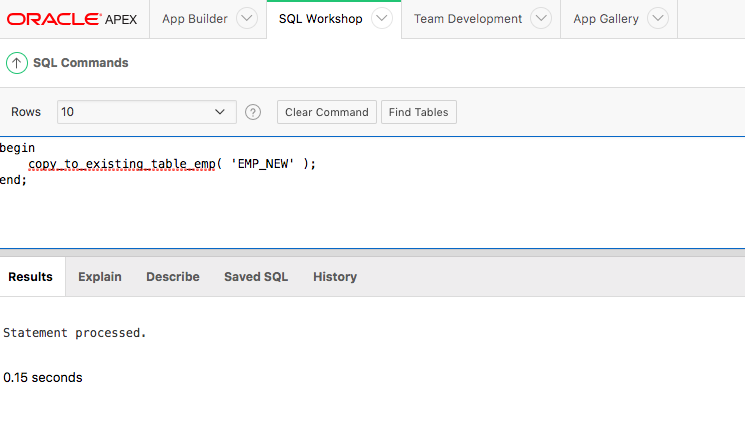Open the SQL Workshop tab

coord(320,19)
